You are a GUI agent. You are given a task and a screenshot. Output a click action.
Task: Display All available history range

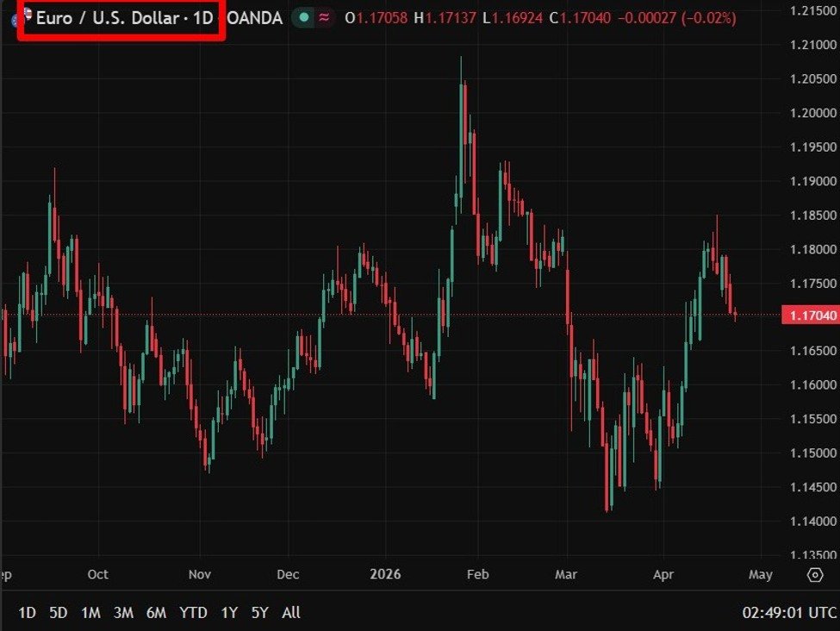(x=291, y=613)
